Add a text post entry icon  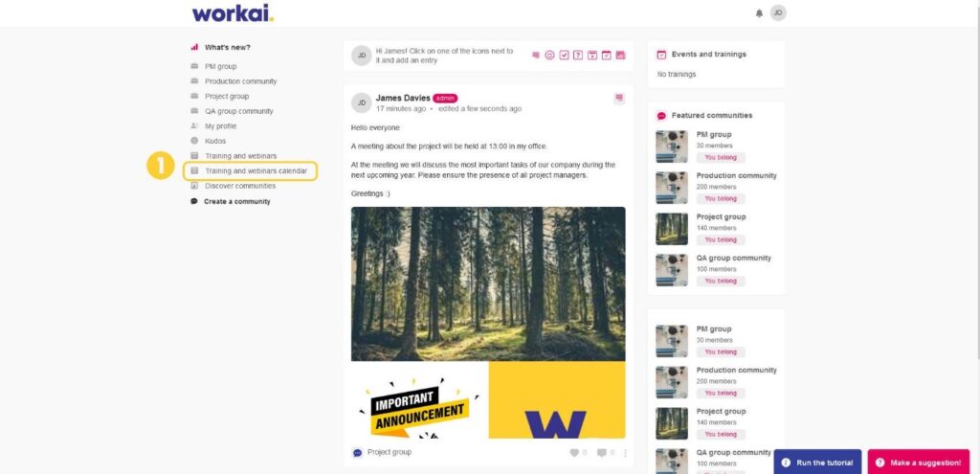[x=536, y=55]
